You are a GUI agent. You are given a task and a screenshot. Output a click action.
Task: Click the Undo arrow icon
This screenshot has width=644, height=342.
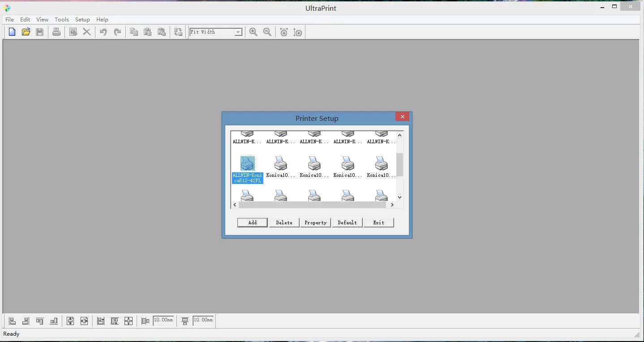tap(103, 32)
